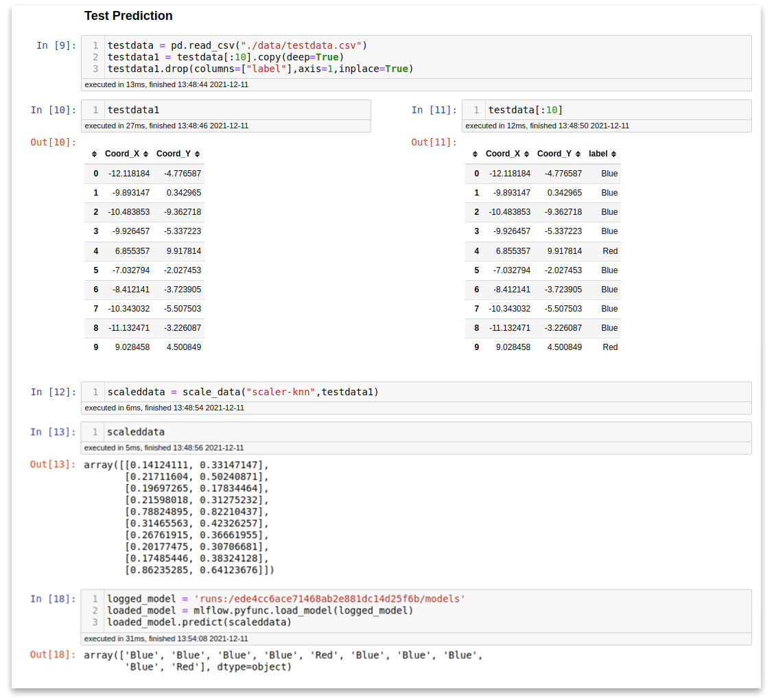Collapse output via the Out[18] prompt

tap(54, 655)
